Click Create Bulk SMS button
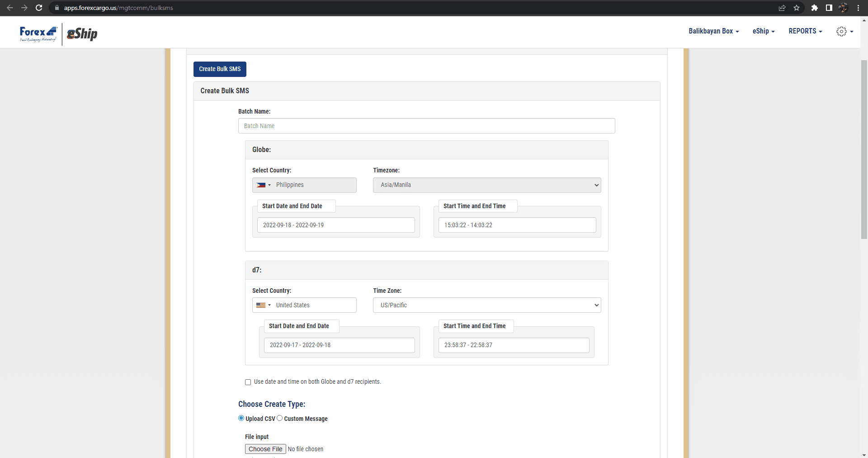This screenshot has width=868, height=458. click(220, 69)
